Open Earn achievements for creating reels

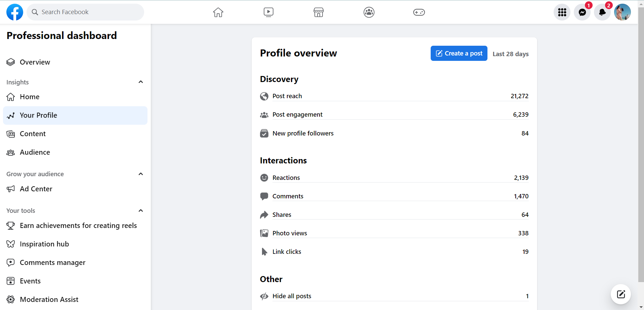pos(75,226)
